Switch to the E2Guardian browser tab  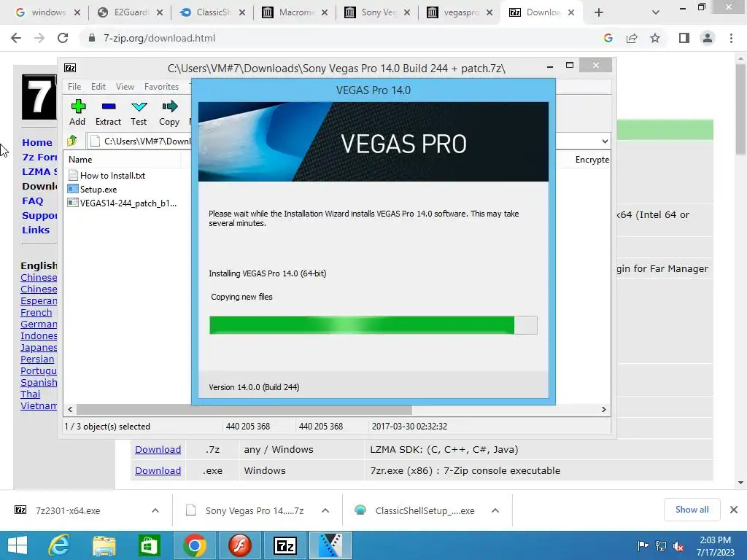pyautogui.click(x=124, y=12)
